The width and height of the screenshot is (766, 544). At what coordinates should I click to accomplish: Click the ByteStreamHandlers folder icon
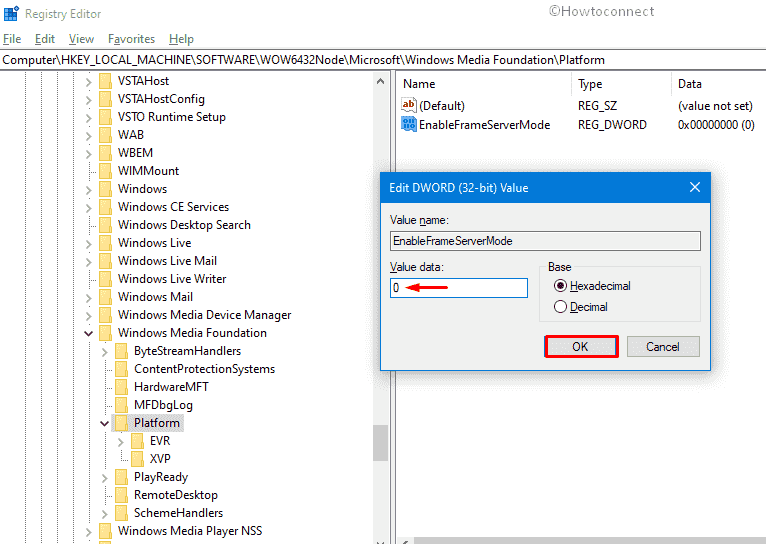click(x=121, y=351)
